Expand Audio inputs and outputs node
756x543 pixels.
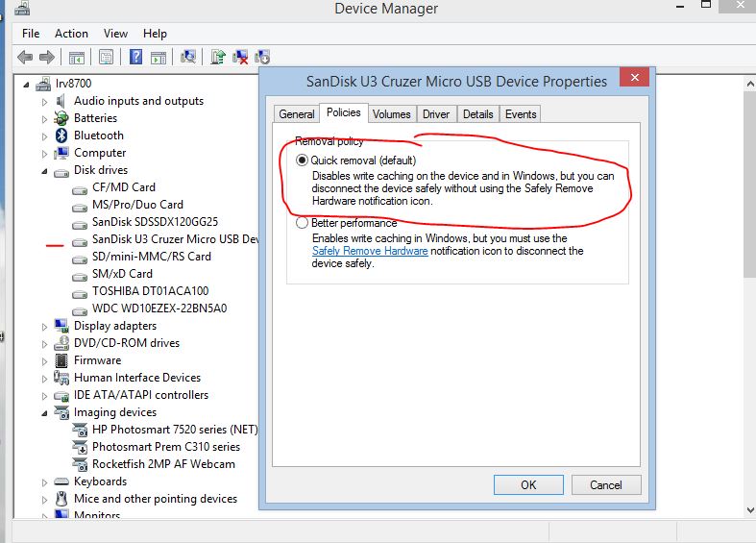tap(44, 102)
